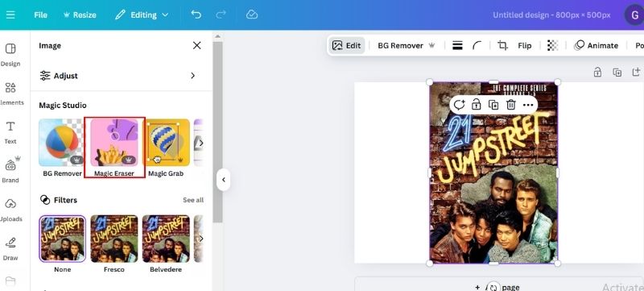
Task: Click the Flip button
Action: click(525, 46)
